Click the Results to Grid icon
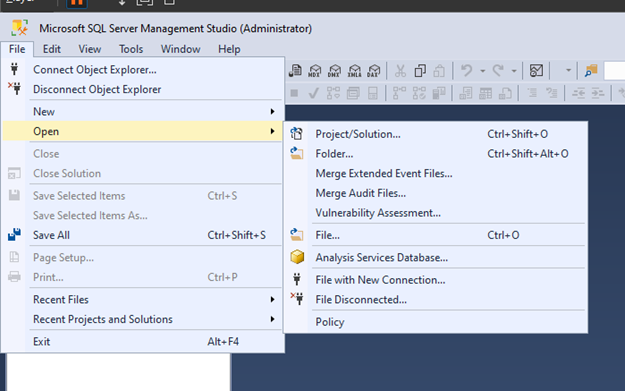Viewport: 625px width, 391px height. tap(485, 93)
